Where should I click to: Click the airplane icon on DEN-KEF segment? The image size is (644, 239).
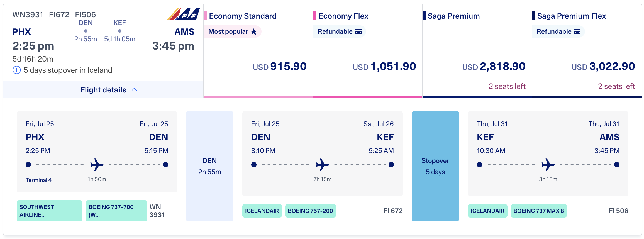pos(322,164)
